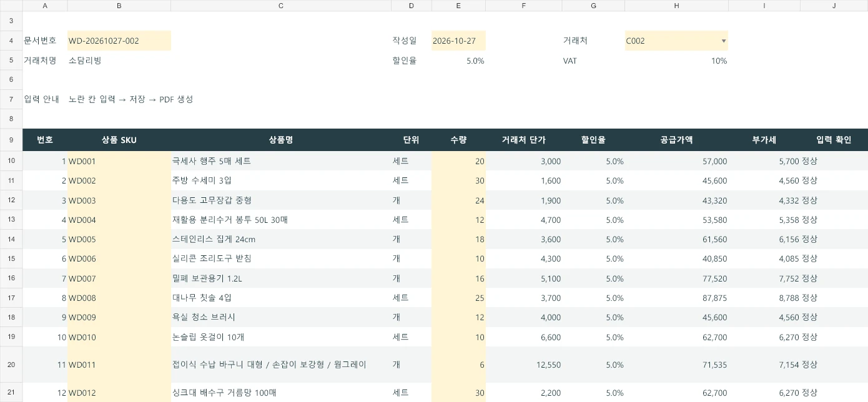Select the 작성일 cell 2026-10-27
Screen dimensions: 868x402
(x=458, y=41)
